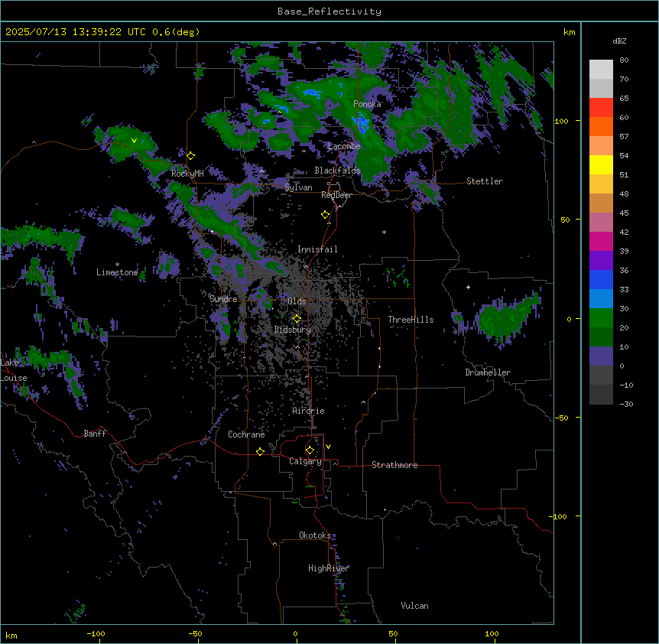Click the Stettler city label
659x644 pixels.
click(485, 181)
